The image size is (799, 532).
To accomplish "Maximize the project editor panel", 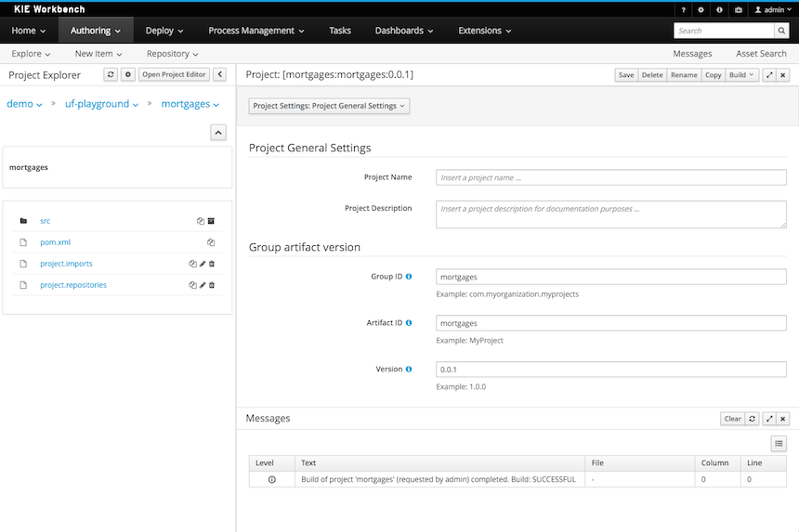I will tap(768, 75).
